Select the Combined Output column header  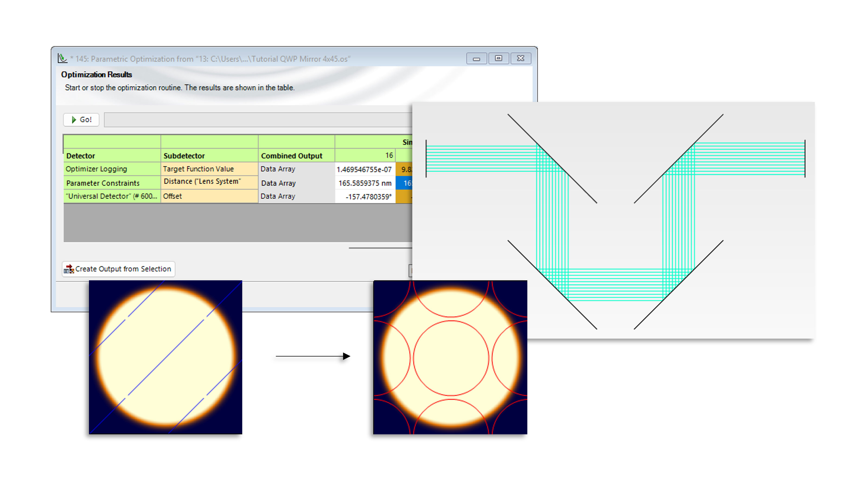click(296, 156)
